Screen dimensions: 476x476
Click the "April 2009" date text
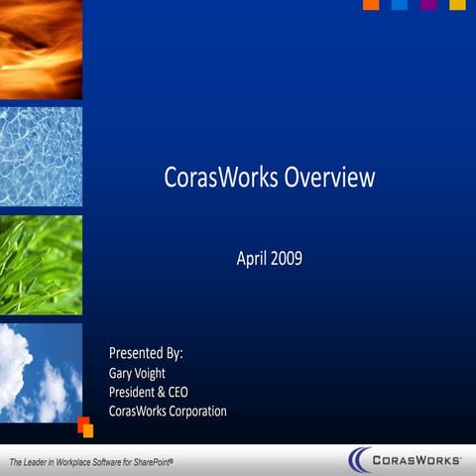point(270,259)
